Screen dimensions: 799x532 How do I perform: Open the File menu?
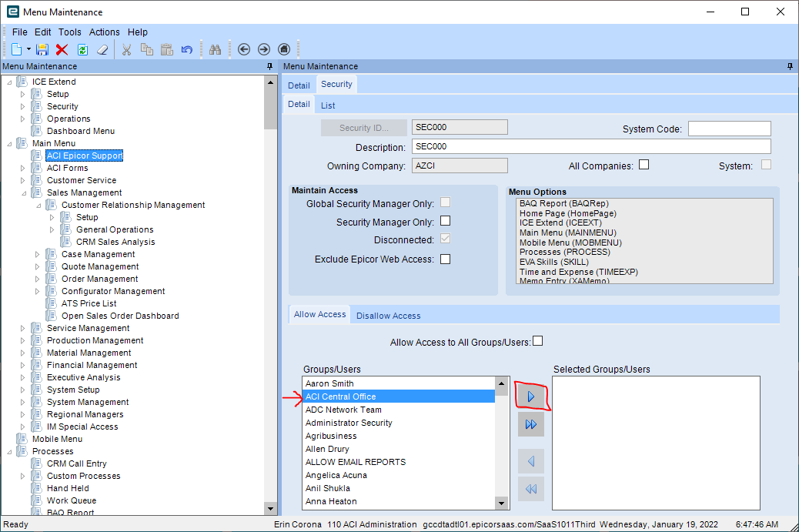point(20,32)
